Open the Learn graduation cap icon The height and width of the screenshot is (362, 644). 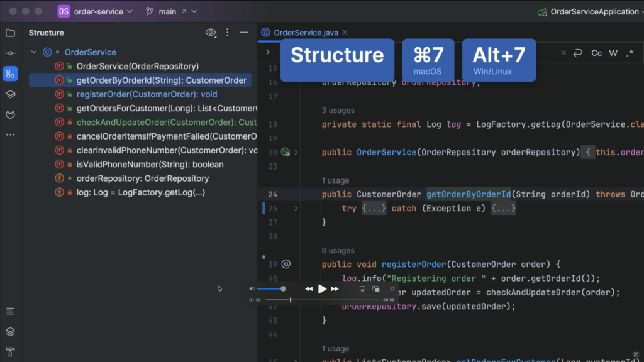click(x=10, y=94)
